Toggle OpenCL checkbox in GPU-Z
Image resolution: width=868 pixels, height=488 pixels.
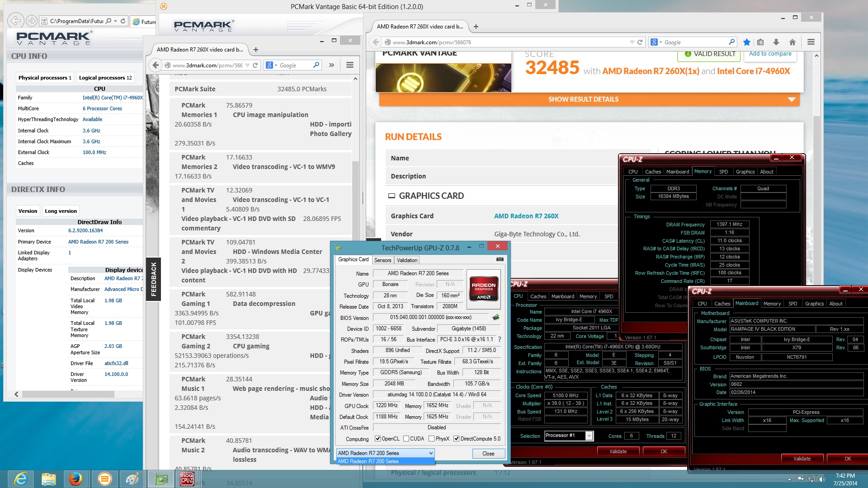point(378,439)
